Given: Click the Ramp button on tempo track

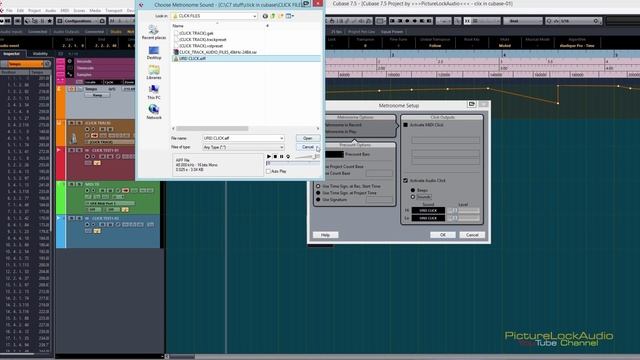Looking at the screenshot, I should click(97, 95).
